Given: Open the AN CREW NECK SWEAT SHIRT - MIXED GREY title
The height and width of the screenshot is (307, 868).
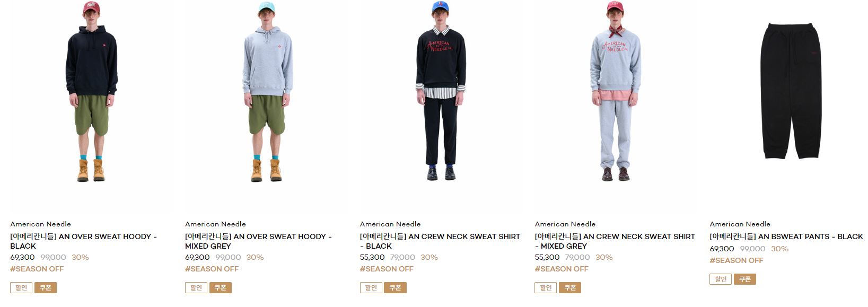Looking at the screenshot, I should click(615, 241).
